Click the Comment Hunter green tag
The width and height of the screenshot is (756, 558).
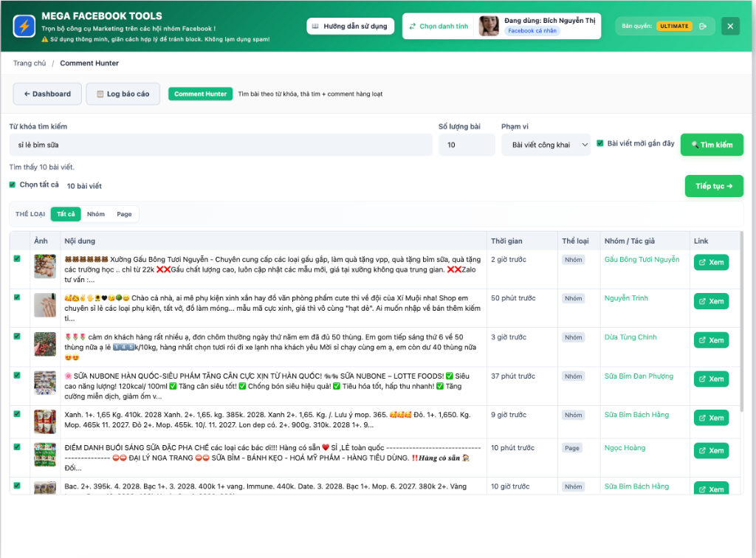coord(200,94)
